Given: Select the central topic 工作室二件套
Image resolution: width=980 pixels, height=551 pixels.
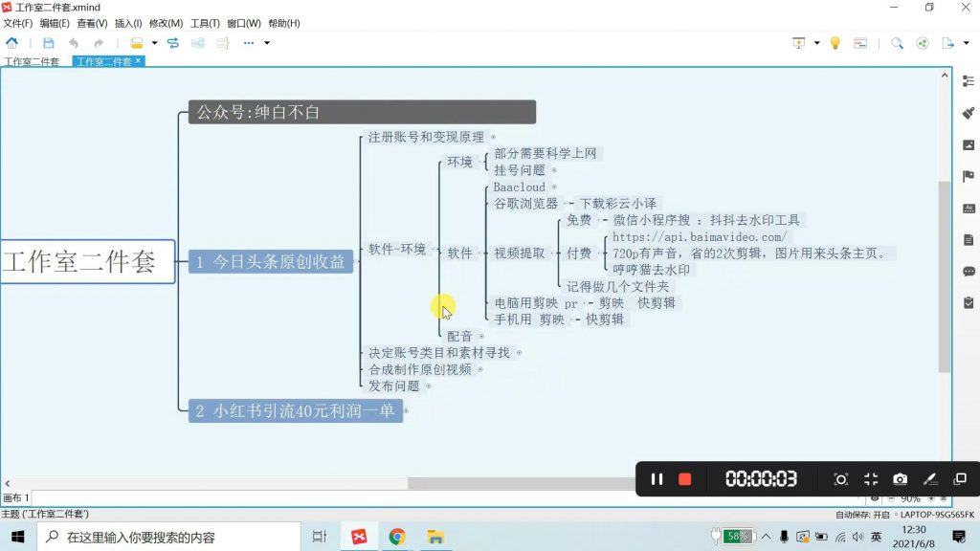Looking at the screenshot, I should [87, 261].
